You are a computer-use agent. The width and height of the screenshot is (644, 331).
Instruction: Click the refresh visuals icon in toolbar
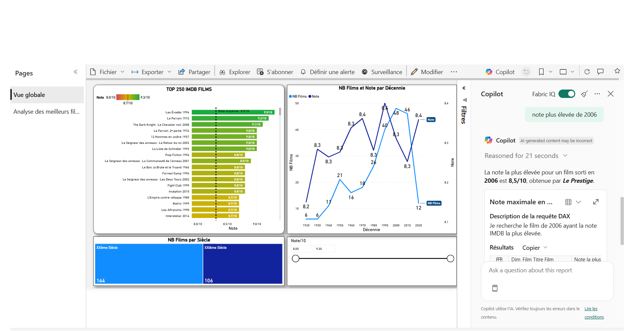(587, 72)
